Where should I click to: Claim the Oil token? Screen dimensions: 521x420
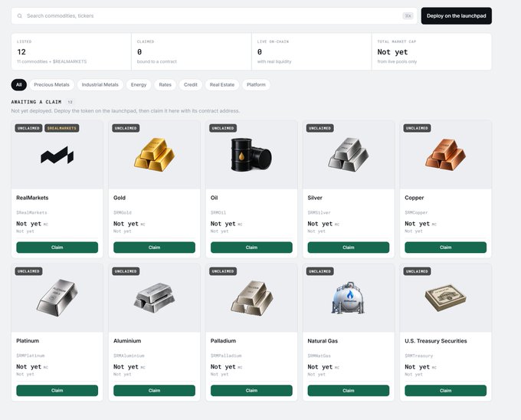click(x=251, y=248)
